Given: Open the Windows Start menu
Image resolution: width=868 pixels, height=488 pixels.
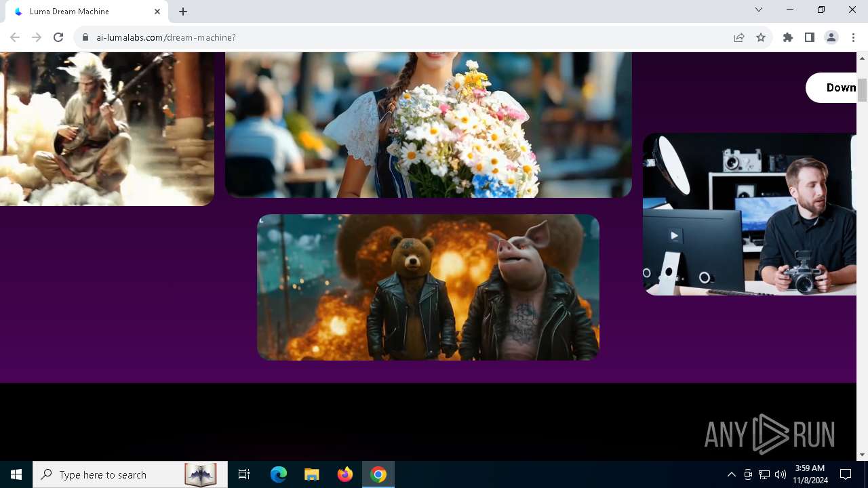Looking at the screenshot, I should click(x=16, y=474).
